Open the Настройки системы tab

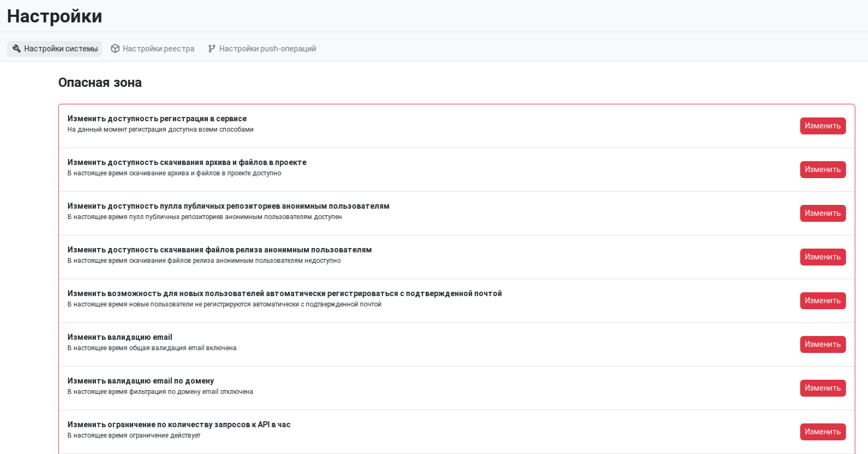click(55, 49)
